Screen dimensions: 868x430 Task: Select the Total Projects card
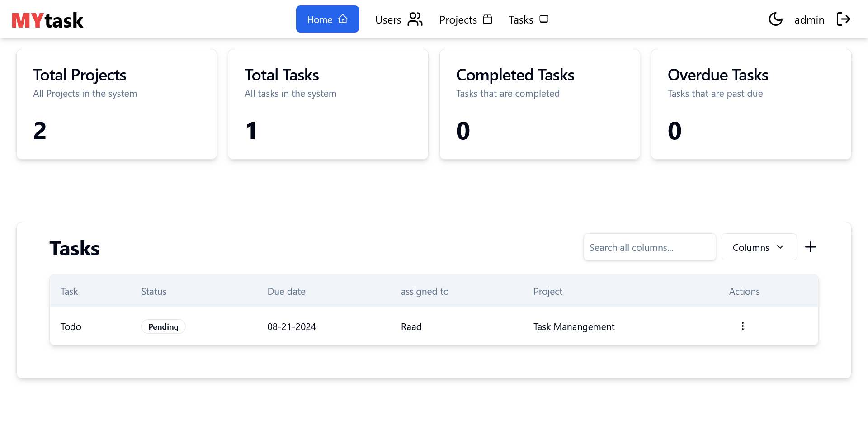click(x=117, y=104)
